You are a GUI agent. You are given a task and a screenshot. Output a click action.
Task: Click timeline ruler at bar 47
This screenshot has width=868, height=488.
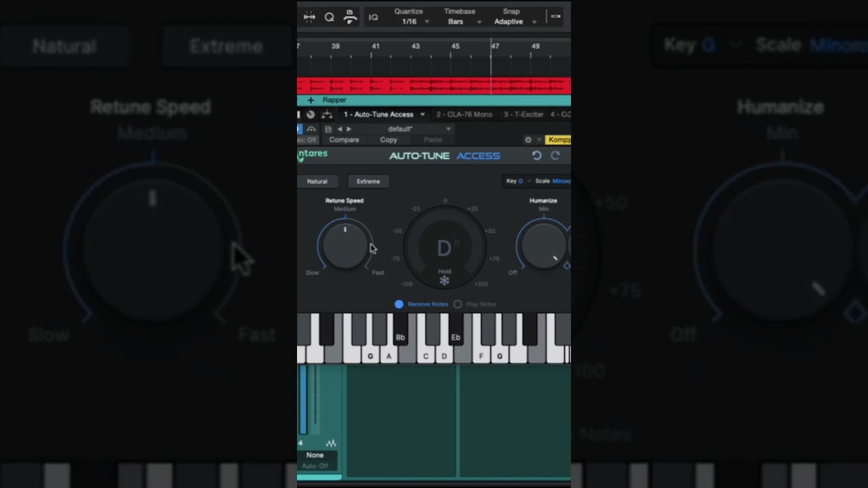point(495,46)
